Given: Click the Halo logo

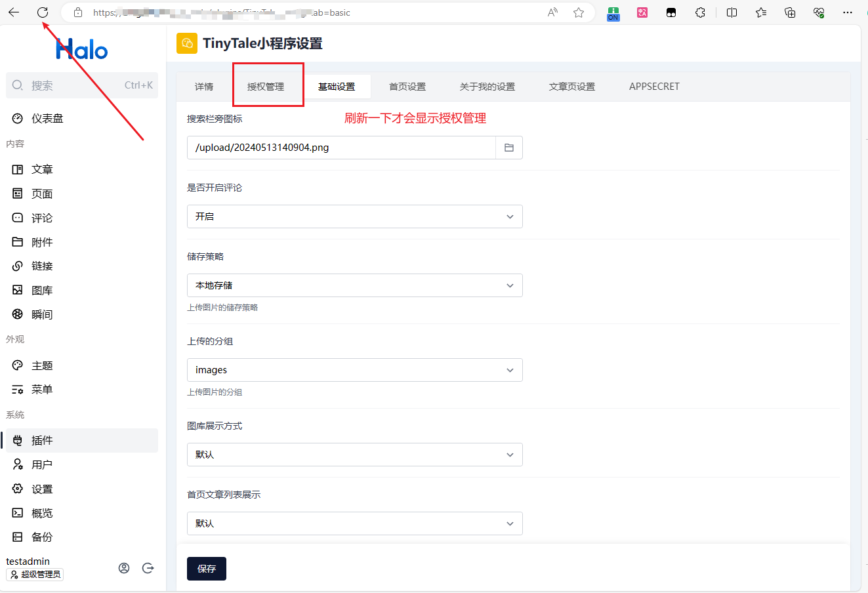Looking at the screenshot, I should coord(82,49).
